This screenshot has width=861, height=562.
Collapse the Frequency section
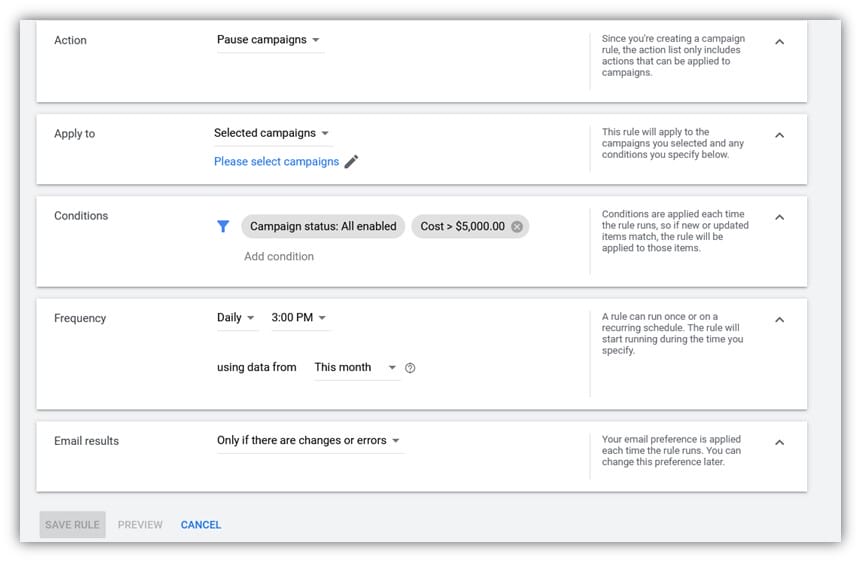(x=780, y=320)
